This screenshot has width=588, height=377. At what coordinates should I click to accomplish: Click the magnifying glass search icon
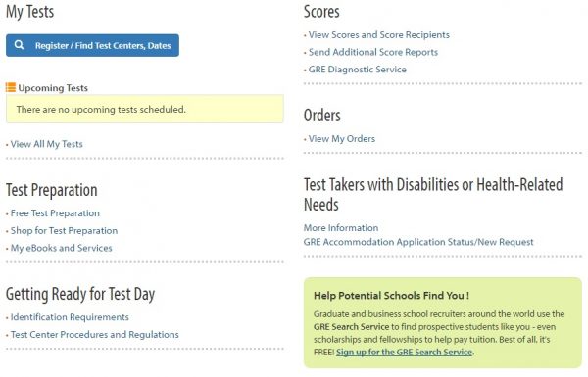coord(20,45)
